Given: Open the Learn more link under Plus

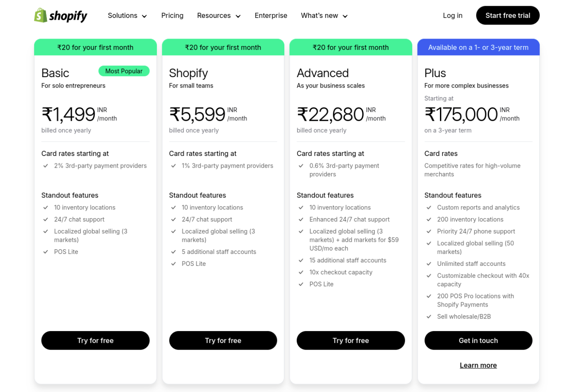Looking at the screenshot, I should tap(478, 365).
